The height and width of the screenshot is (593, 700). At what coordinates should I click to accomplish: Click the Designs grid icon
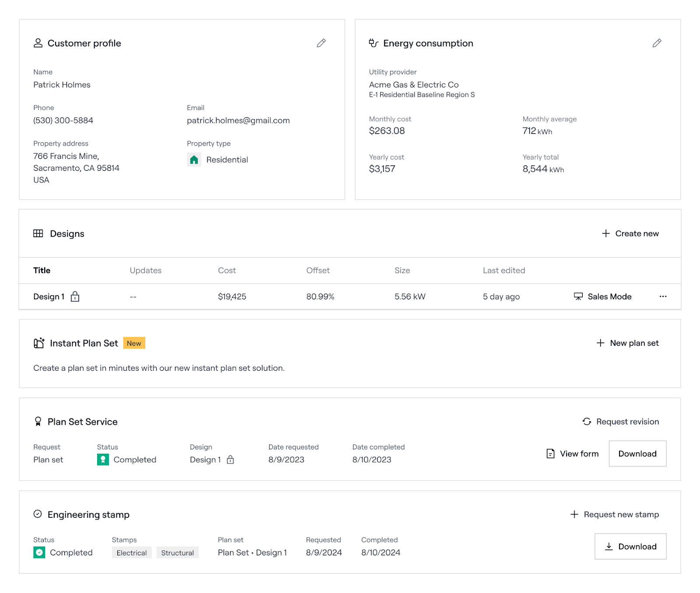point(38,234)
